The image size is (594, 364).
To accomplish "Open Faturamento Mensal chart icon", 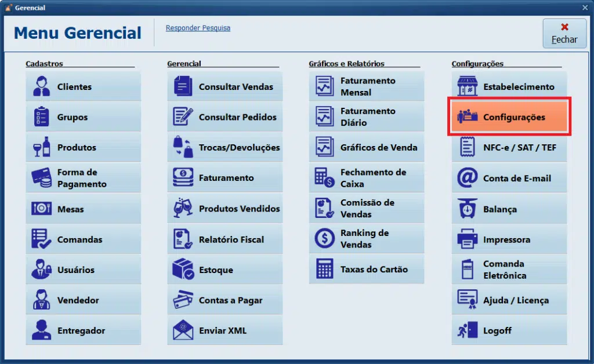I will click(325, 86).
